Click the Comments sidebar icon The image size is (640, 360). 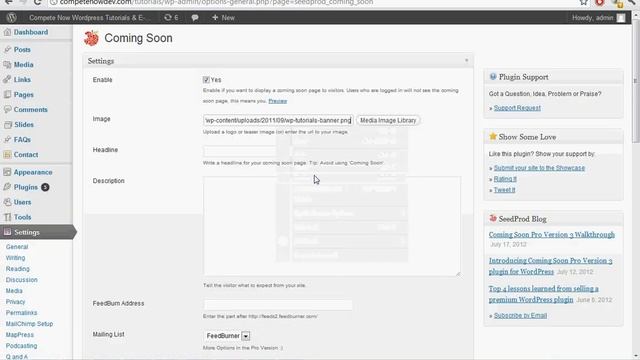tap(7, 109)
